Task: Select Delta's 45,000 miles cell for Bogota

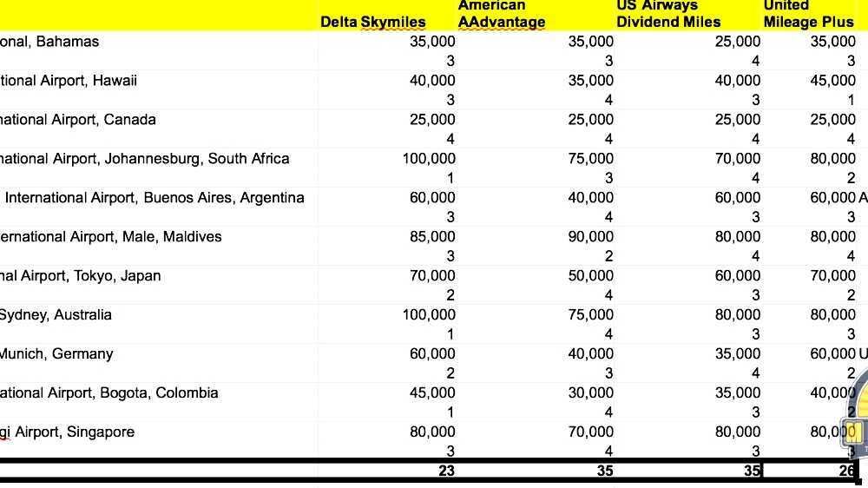Action: point(432,393)
